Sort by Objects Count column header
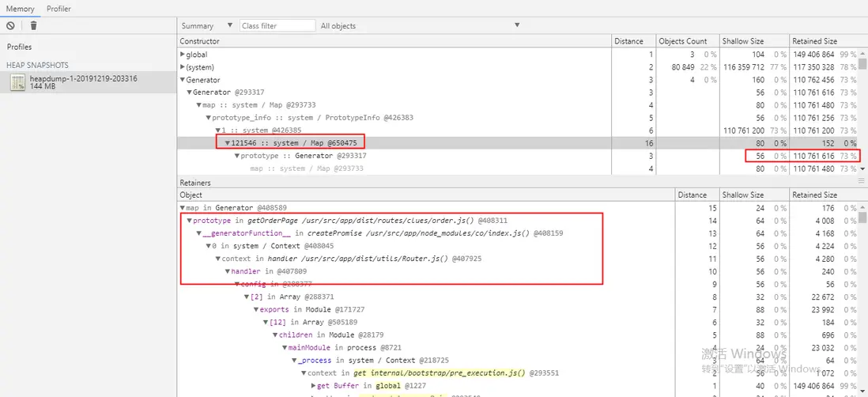The width and height of the screenshot is (868, 397). [x=685, y=41]
